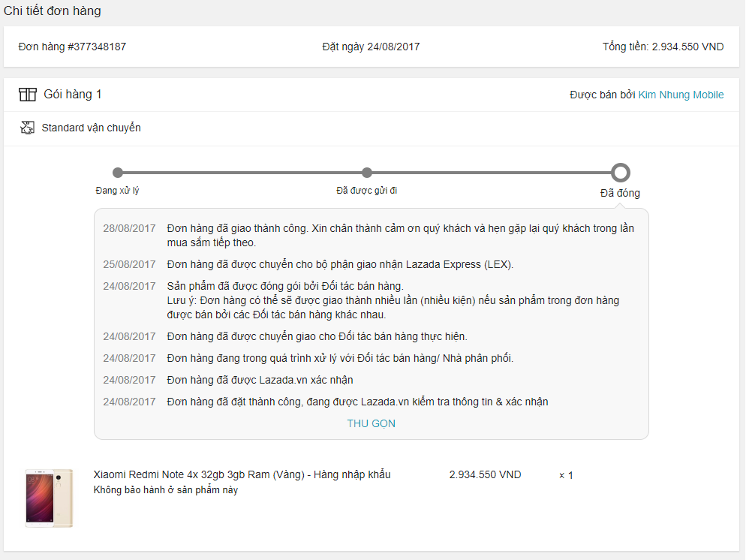
Task: Click the × 1 quantity label
Action: coord(566,475)
